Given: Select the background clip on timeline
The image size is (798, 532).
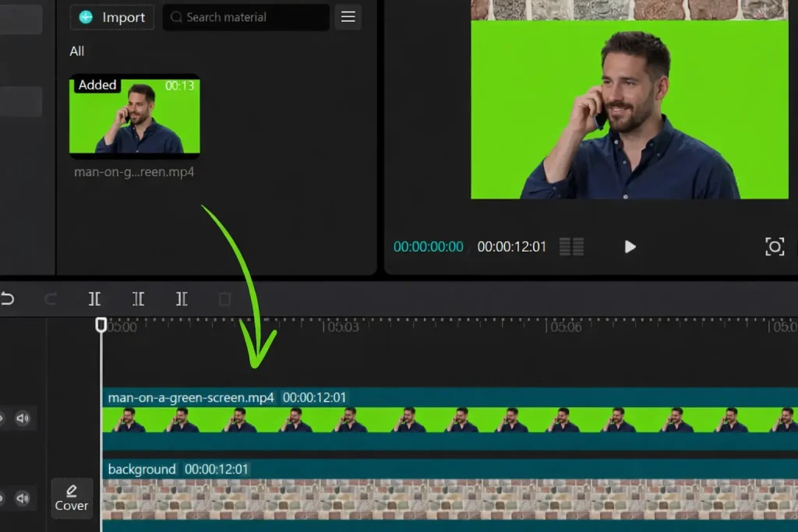Looking at the screenshot, I should pos(449,499).
